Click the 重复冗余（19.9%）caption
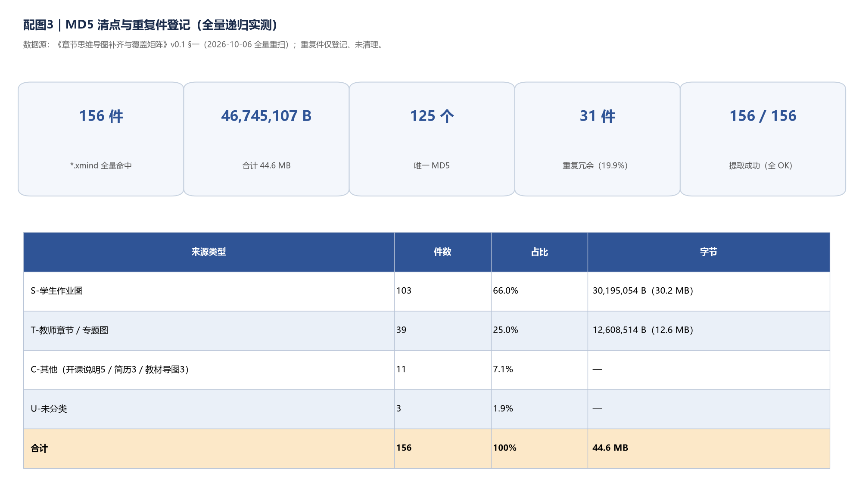 pyautogui.click(x=597, y=165)
